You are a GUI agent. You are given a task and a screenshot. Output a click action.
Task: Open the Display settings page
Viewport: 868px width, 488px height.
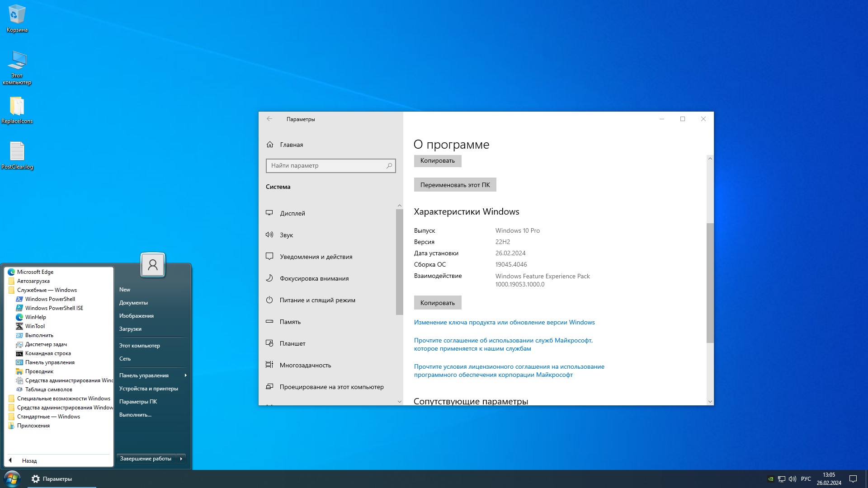[x=292, y=213]
